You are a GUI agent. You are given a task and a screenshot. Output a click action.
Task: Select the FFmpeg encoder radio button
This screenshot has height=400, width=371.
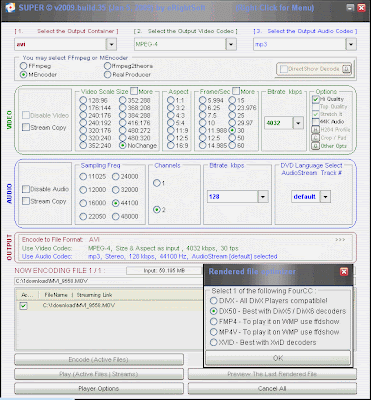point(23,66)
